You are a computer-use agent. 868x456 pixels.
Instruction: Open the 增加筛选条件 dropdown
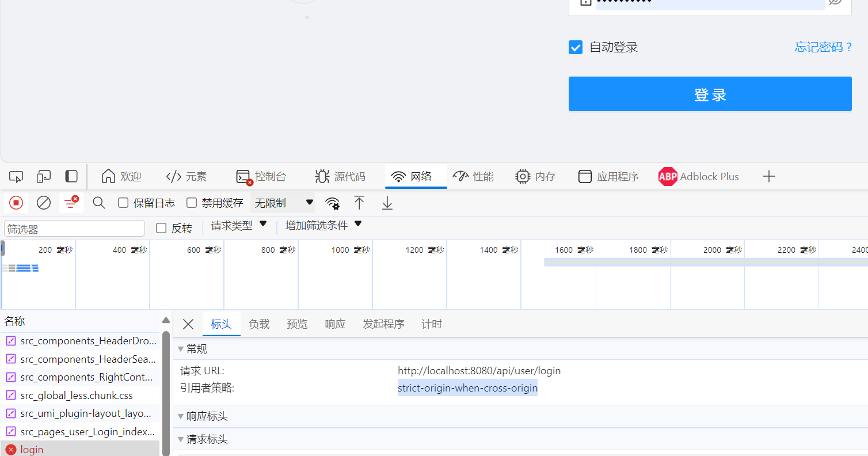coord(323,226)
